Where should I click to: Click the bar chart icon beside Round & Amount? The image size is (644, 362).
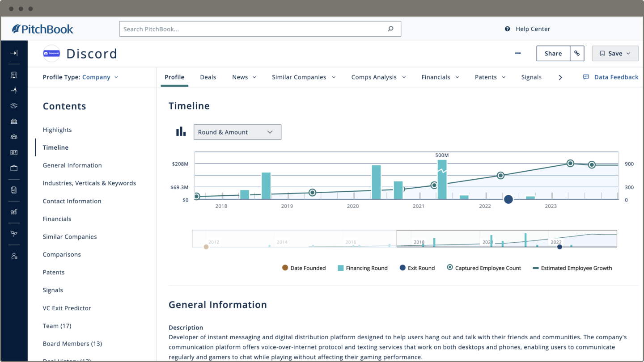point(181,132)
